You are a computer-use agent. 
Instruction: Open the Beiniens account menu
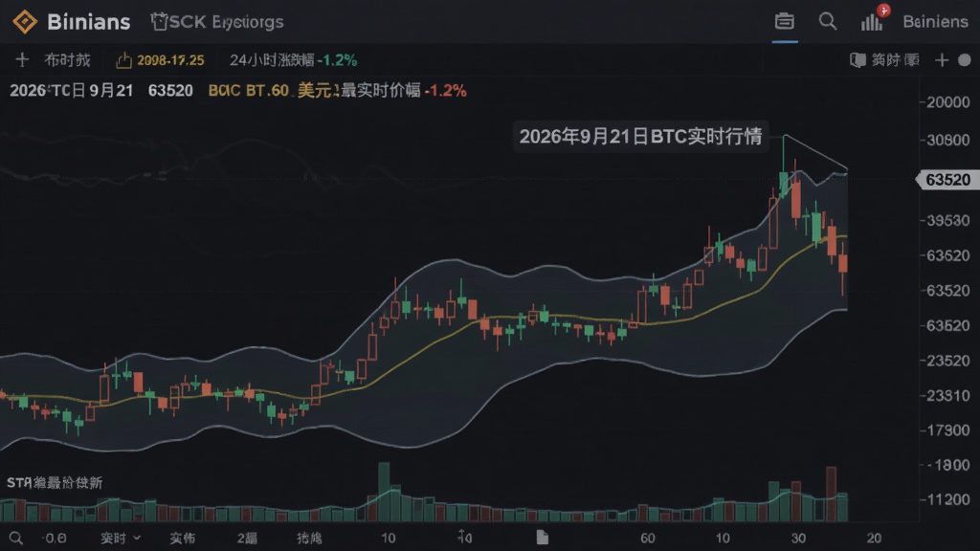pyautogui.click(x=935, y=22)
